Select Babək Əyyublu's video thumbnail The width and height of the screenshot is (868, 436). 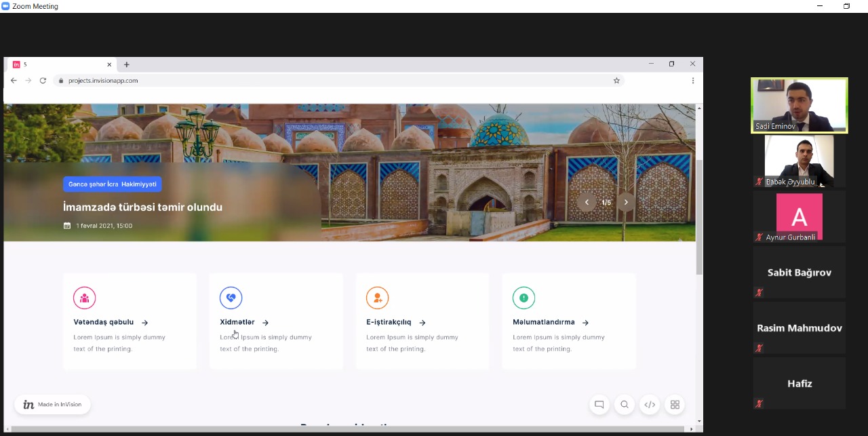click(x=800, y=161)
